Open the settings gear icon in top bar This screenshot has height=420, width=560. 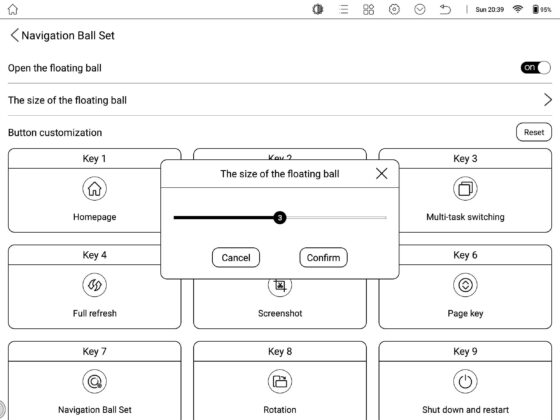click(394, 9)
